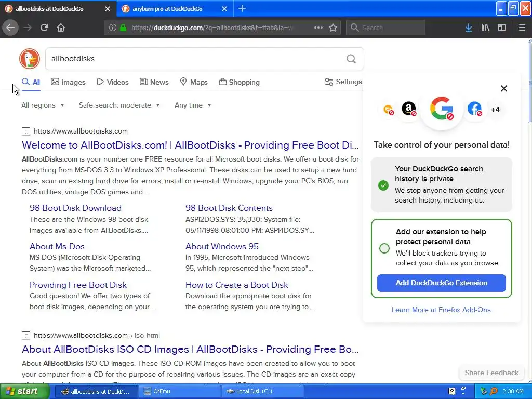Open About Ms-Dos sitelink

[57, 246]
